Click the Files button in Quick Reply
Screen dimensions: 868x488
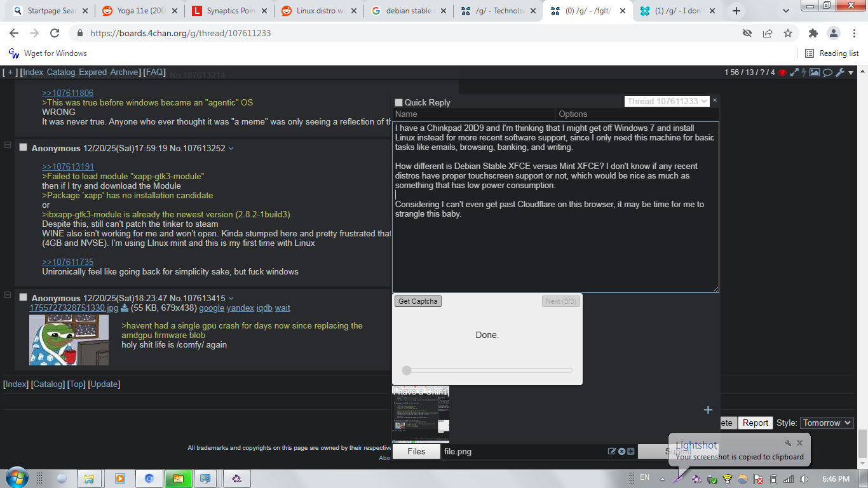pos(416,452)
